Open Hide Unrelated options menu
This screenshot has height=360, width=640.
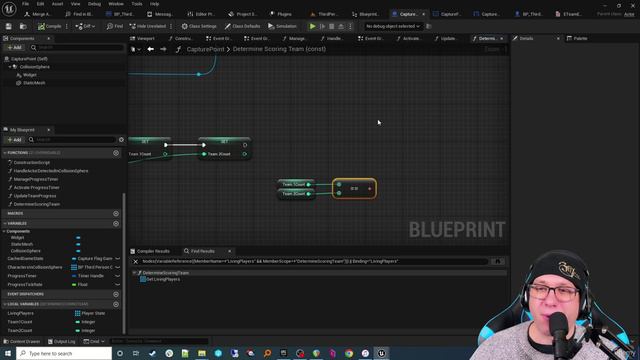[171, 26]
